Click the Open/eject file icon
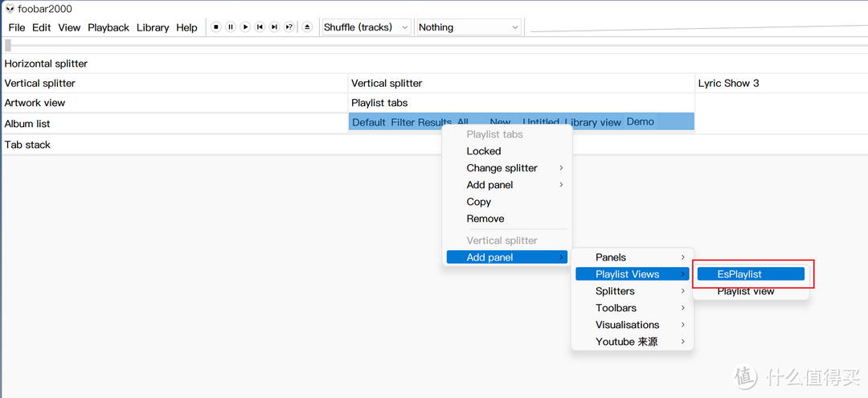The image size is (868, 398). click(308, 27)
